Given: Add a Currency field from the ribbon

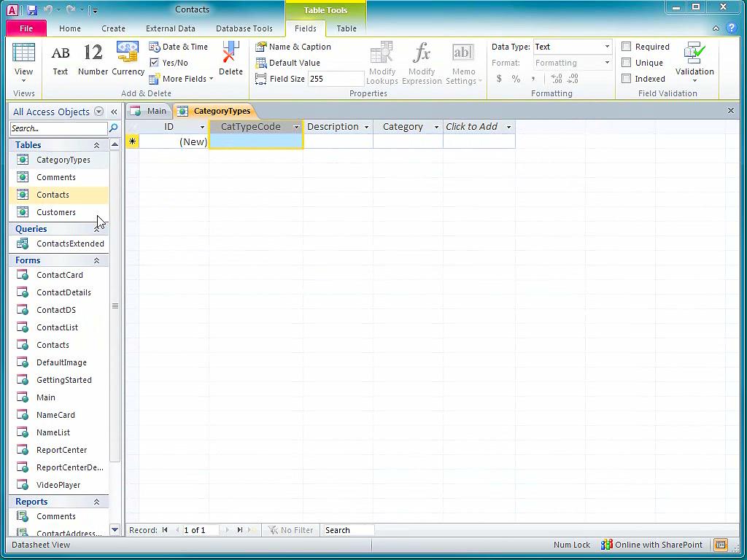Looking at the screenshot, I should 128,60.
